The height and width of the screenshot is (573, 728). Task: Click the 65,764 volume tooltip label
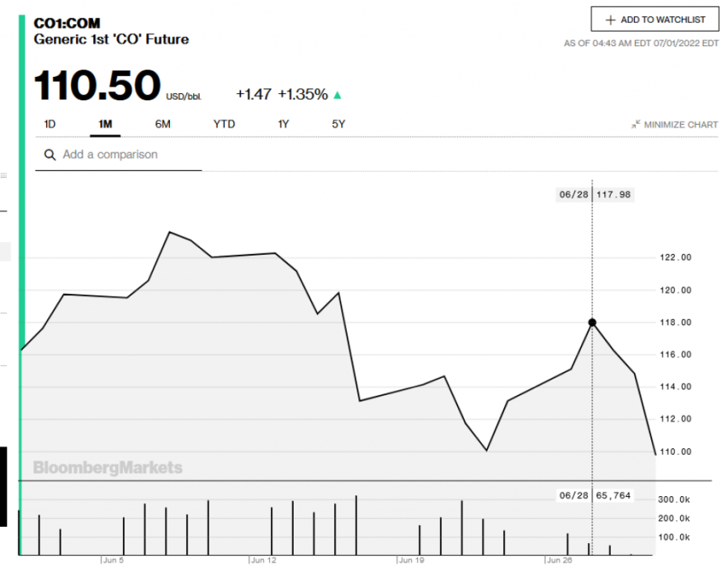612,494
